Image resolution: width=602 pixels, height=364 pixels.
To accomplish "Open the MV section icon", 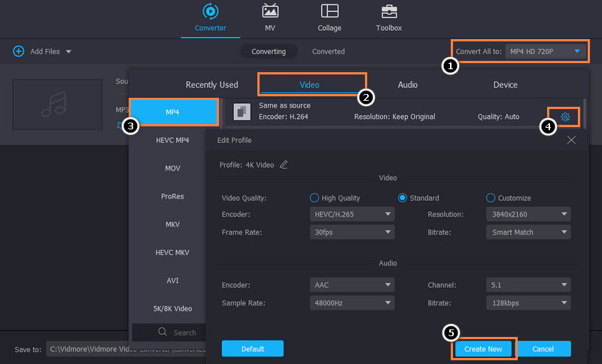I will pos(270,12).
